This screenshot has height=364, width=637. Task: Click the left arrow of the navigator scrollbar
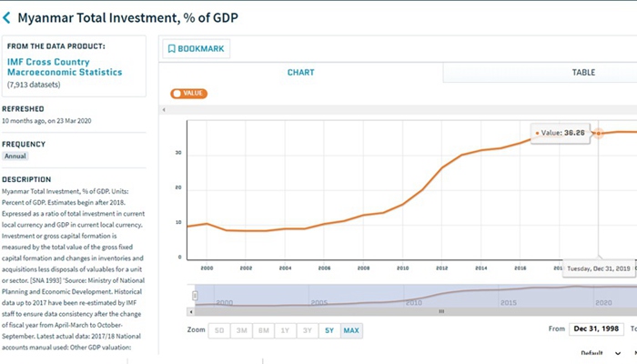point(192,311)
